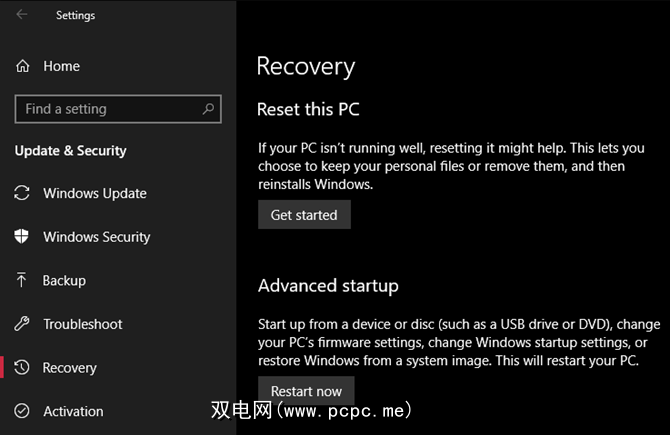Click the Recovery clock icon

click(22, 368)
